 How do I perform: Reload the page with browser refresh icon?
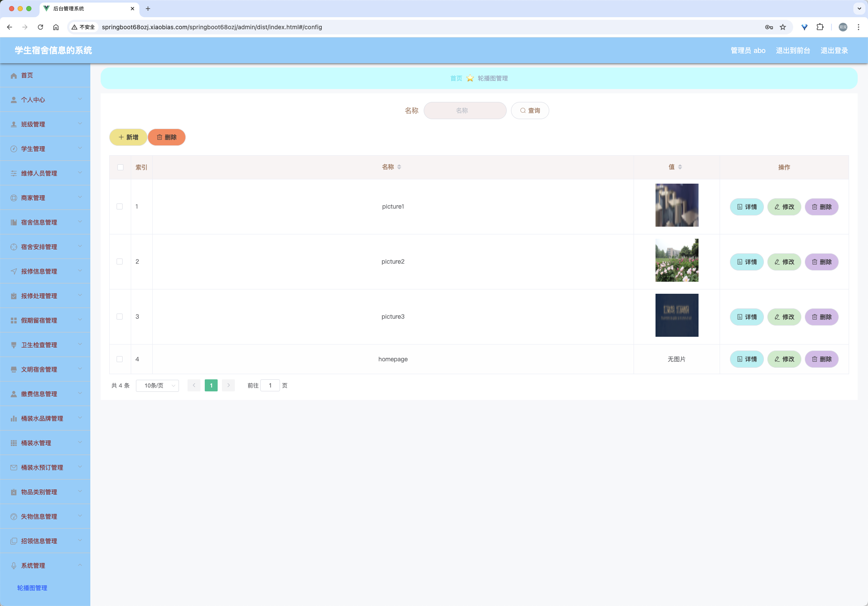(40, 27)
